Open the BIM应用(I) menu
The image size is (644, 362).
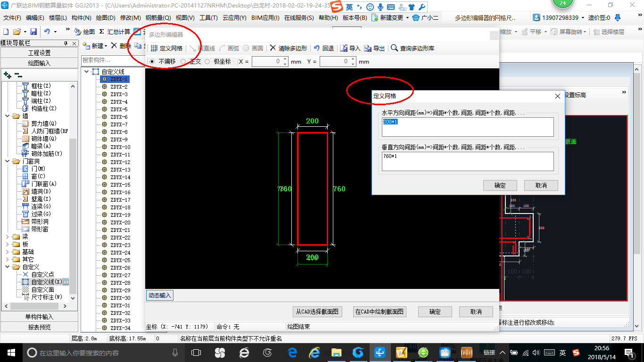click(265, 17)
